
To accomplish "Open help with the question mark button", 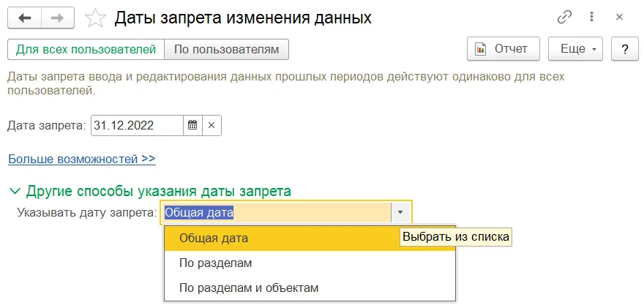I will [x=625, y=49].
